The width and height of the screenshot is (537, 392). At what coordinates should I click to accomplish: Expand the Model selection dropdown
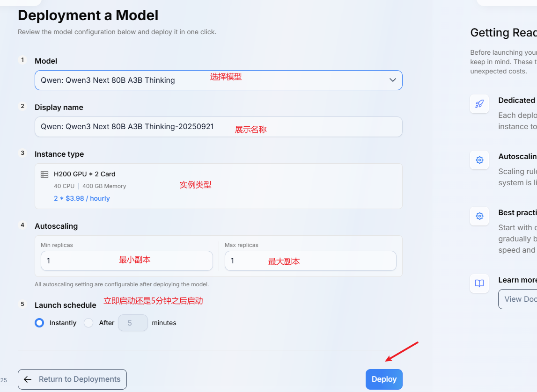point(218,80)
